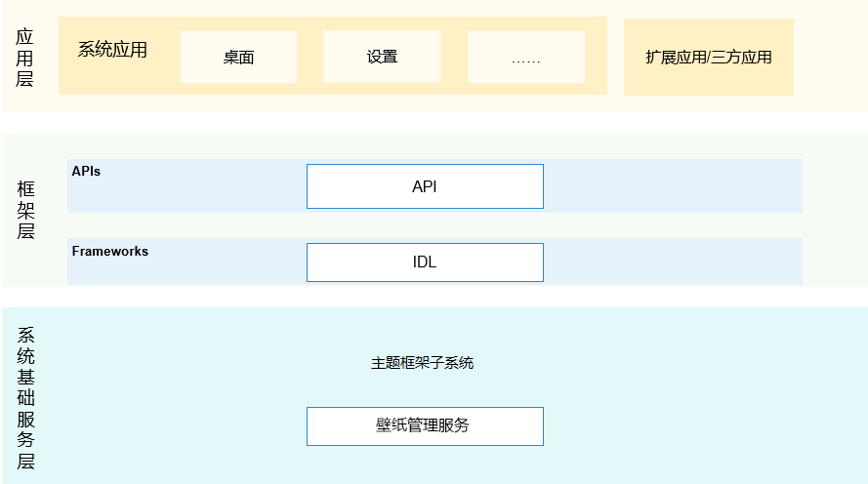The width and height of the screenshot is (868, 484).
Task: Click empty APIs band right of API box
Action: [672, 186]
